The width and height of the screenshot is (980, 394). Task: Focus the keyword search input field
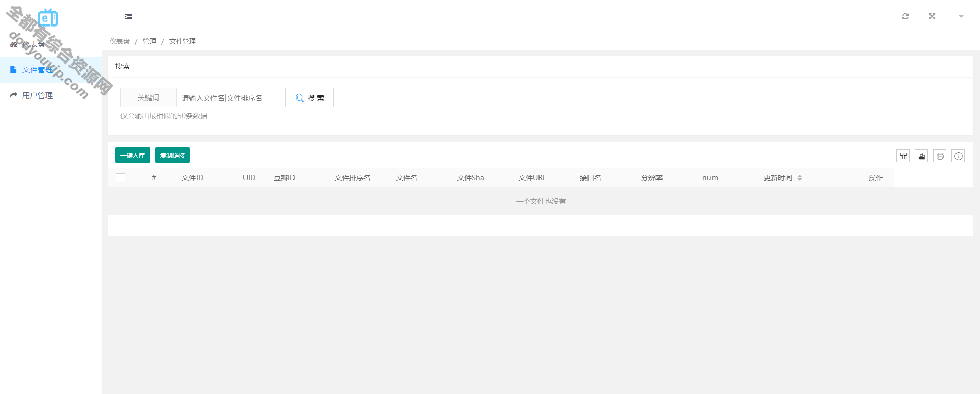pyautogui.click(x=225, y=97)
